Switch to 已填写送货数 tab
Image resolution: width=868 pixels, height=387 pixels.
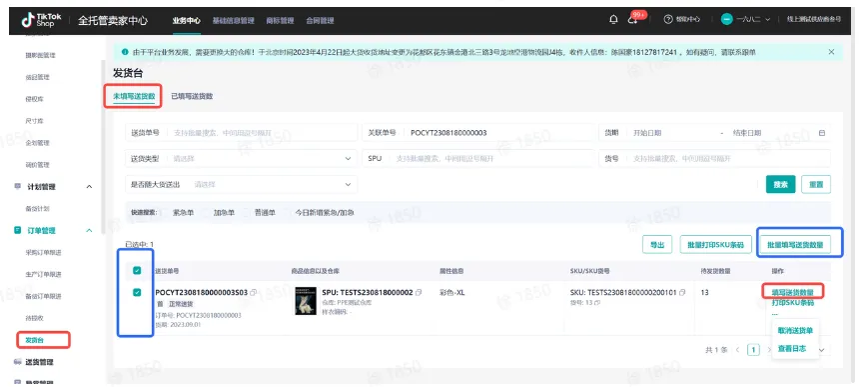(192, 96)
